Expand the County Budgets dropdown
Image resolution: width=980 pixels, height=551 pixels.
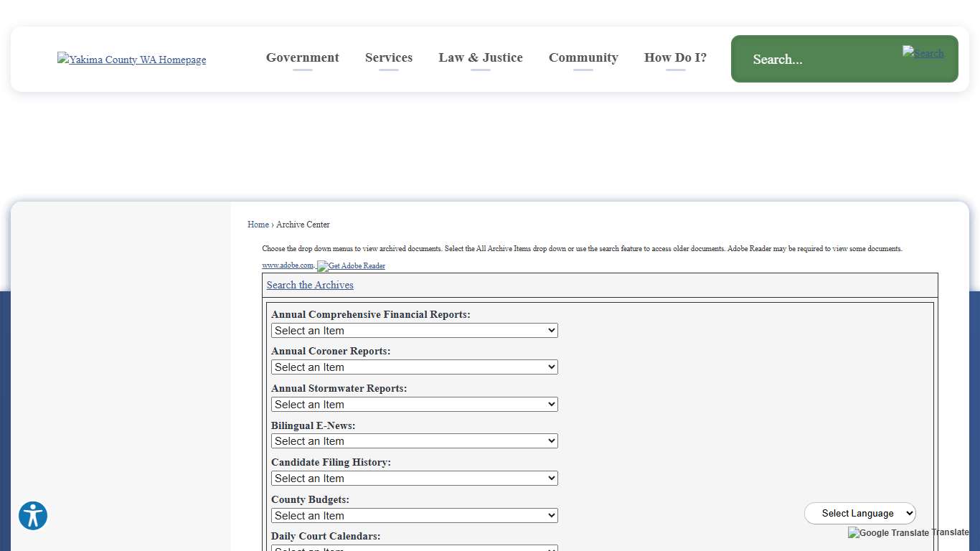414,516
